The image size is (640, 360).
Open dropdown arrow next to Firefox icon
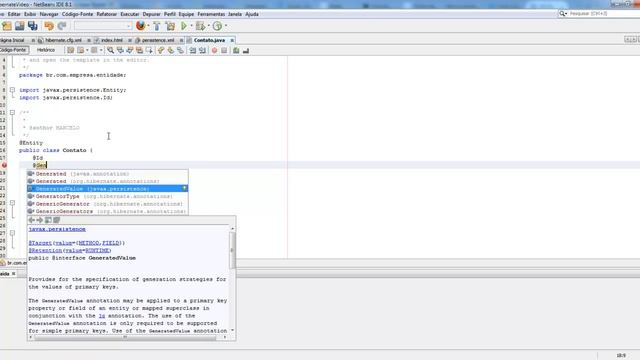click(x=148, y=26)
